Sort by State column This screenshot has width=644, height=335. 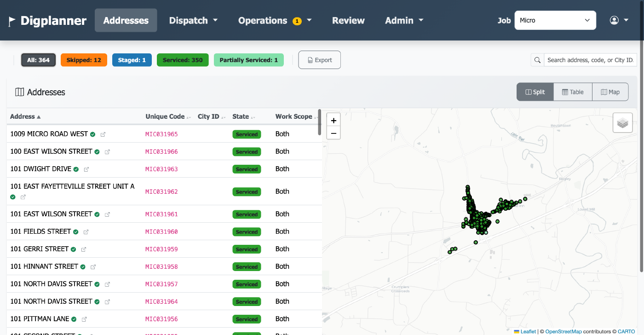coord(243,116)
